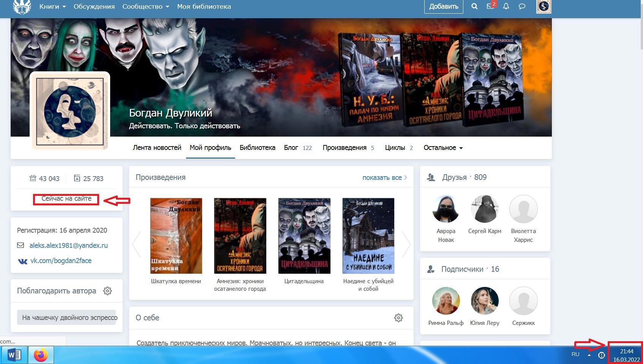Open messages envelope with 2 unread
643x364 pixels.
tap(490, 6)
